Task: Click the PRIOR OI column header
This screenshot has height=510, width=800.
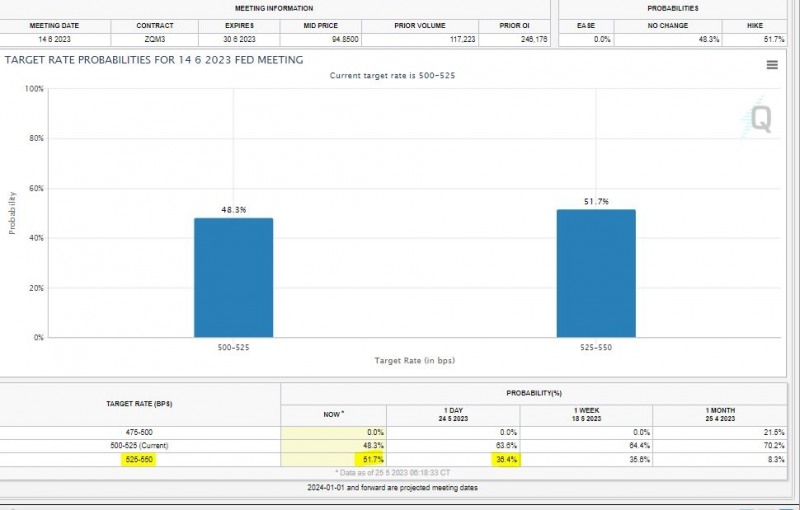Action: point(514,26)
